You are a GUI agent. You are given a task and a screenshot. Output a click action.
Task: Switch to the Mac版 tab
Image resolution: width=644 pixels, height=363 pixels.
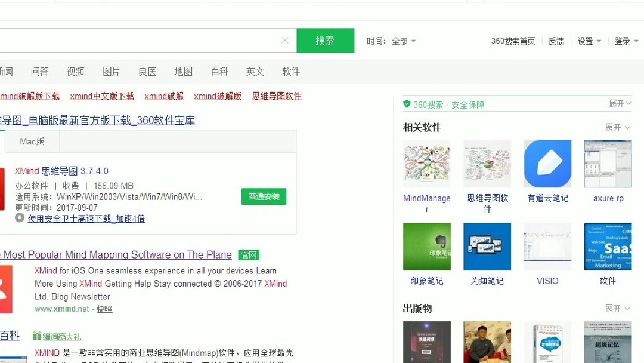[x=32, y=141]
